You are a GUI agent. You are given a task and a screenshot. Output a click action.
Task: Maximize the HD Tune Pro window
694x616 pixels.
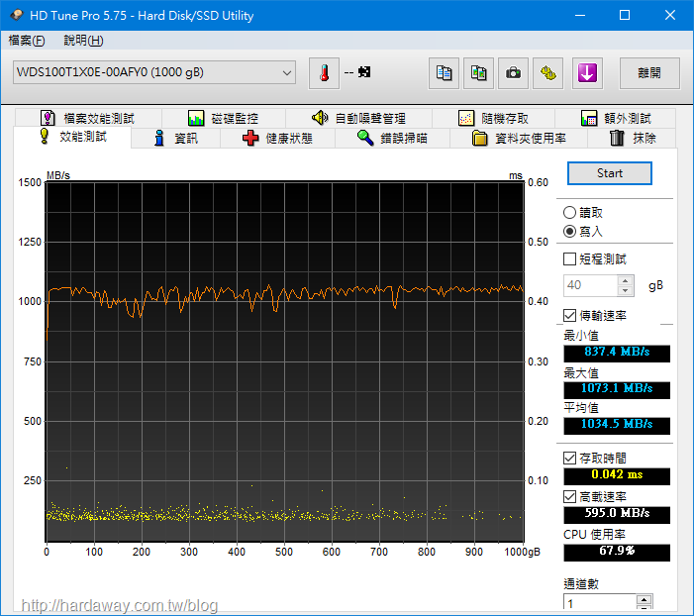pyautogui.click(x=625, y=15)
